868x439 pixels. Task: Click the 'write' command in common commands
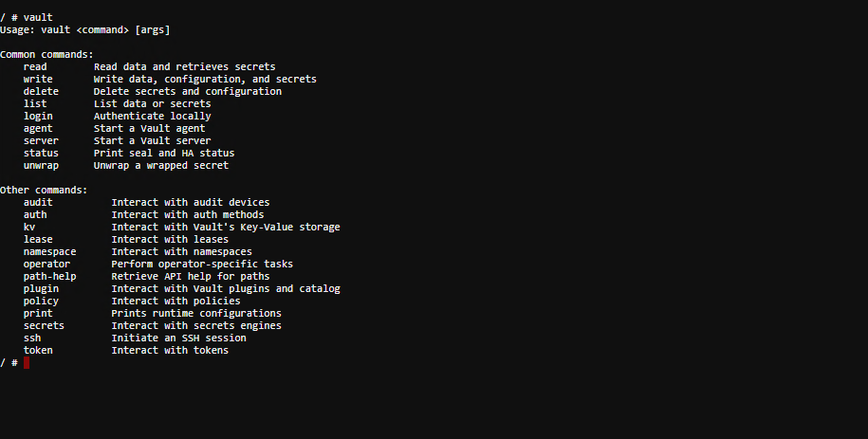pos(38,80)
